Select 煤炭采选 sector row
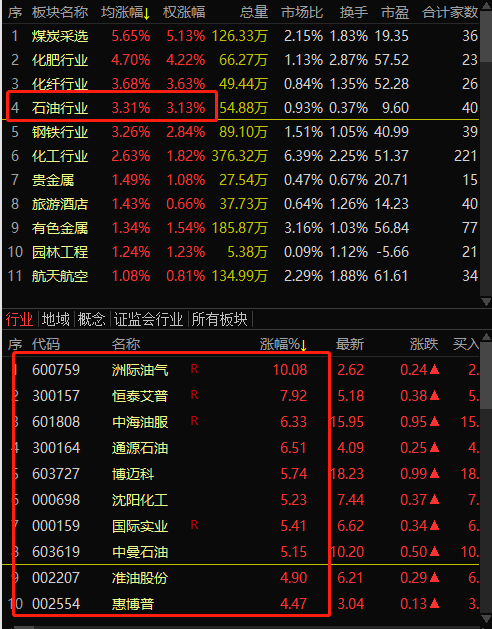 click(x=241, y=36)
